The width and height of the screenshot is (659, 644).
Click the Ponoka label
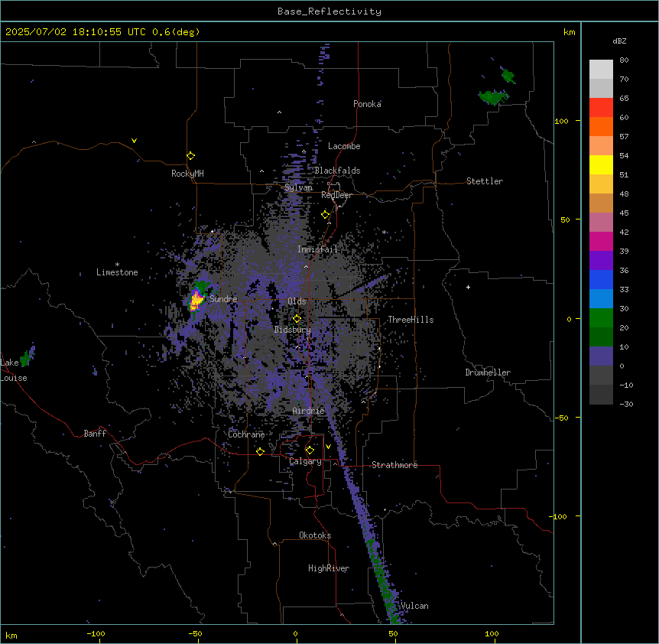[367, 104]
